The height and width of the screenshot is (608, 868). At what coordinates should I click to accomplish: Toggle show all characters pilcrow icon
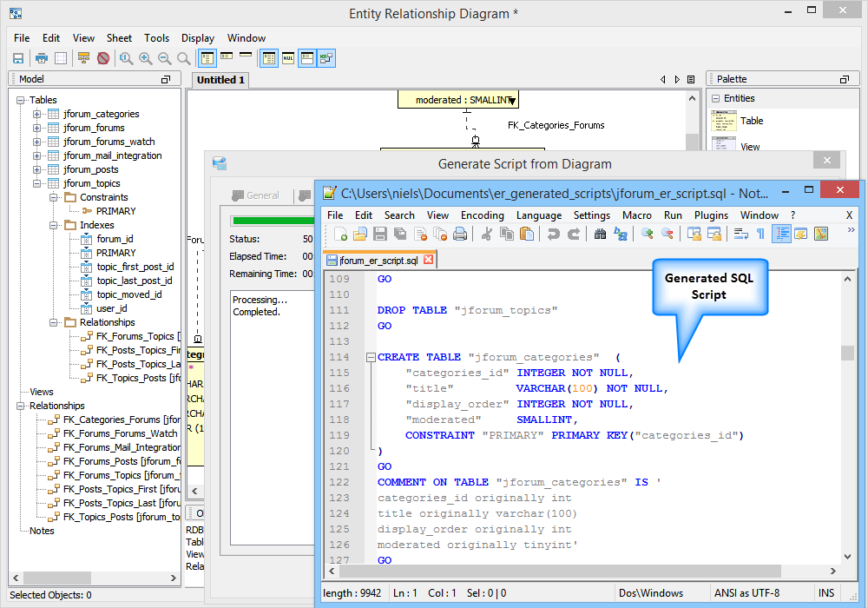[x=761, y=234]
